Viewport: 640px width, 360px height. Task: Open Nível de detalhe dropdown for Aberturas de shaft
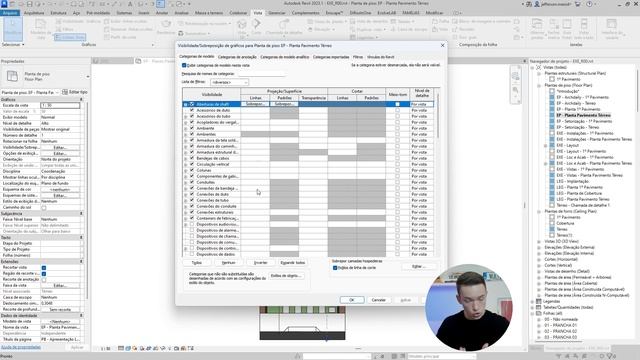tap(422, 104)
